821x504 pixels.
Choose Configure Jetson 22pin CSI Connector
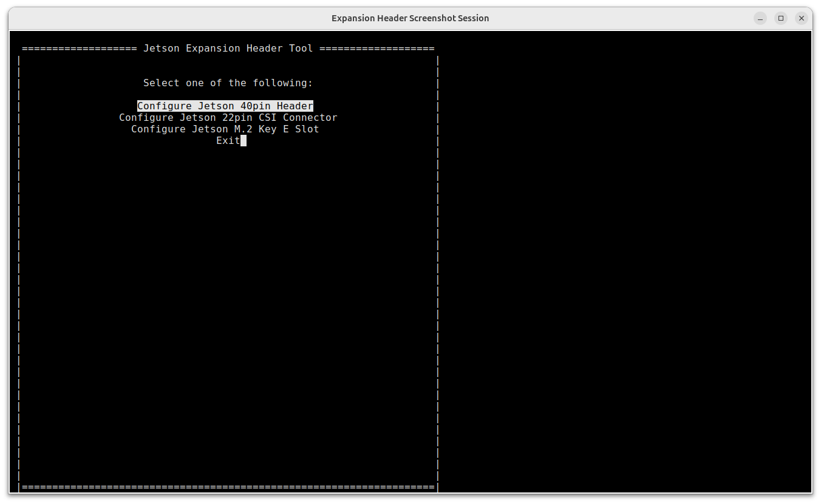(x=228, y=117)
